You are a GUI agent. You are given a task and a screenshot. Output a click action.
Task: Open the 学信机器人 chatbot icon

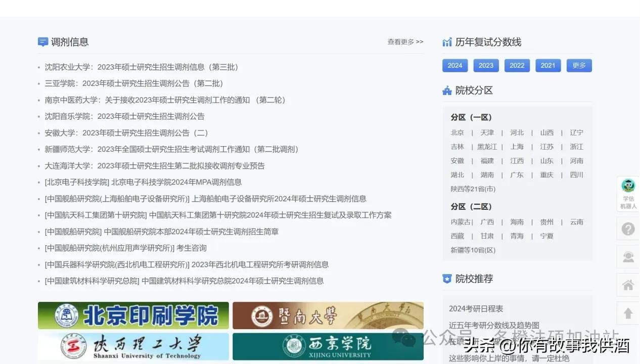pos(628,194)
